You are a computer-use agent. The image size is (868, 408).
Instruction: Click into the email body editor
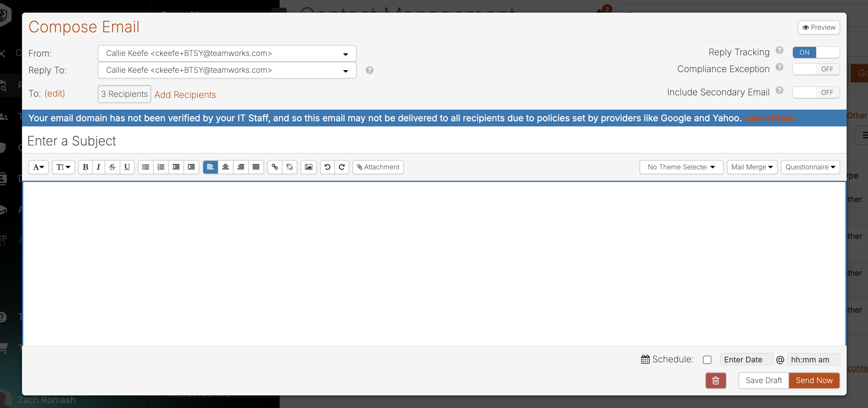(x=434, y=263)
